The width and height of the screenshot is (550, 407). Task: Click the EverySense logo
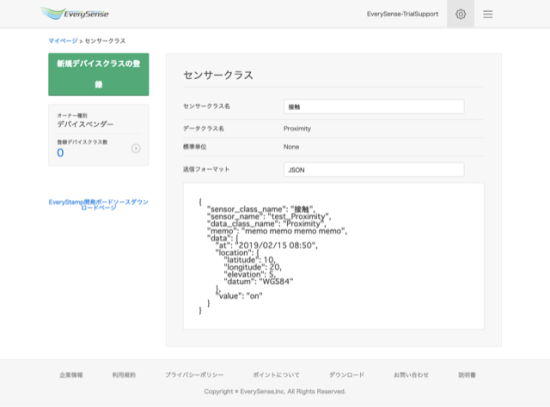[x=74, y=13]
